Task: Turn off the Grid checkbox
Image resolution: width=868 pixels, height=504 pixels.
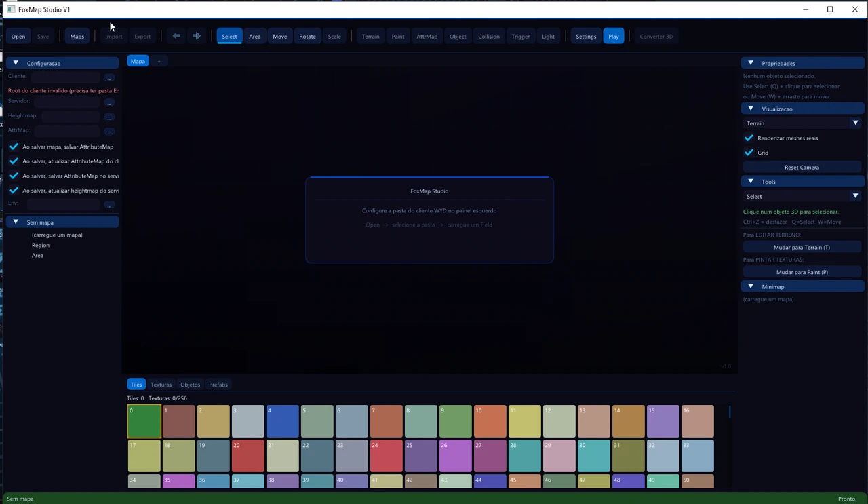Action: [x=749, y=153]
